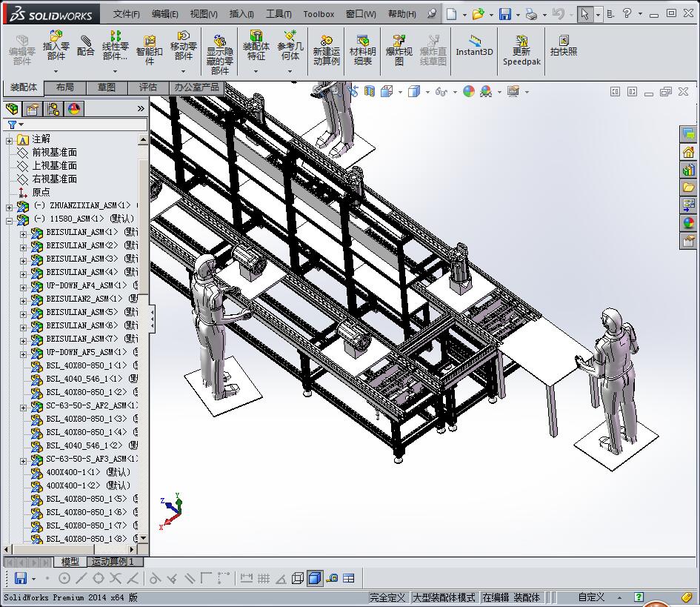Open 编辑(E) menu

click(x=164, y=14)
